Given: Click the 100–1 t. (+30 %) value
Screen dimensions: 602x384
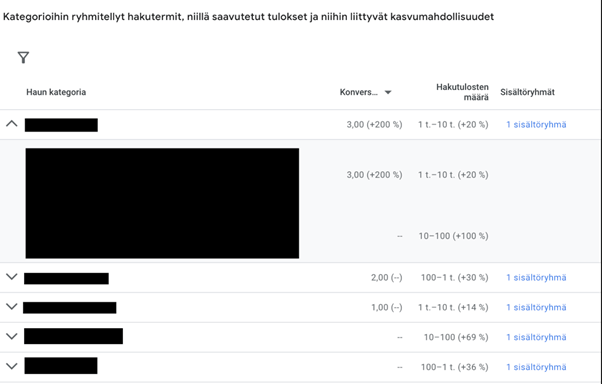Looking at the screenshot, I should click(x=455, y=277).
